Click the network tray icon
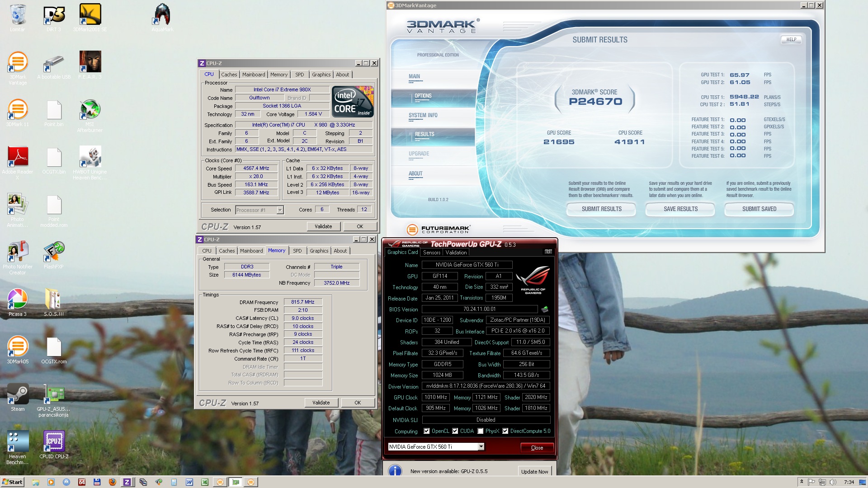Viewport: 868px width, 488px height. (x=822, y=482)
